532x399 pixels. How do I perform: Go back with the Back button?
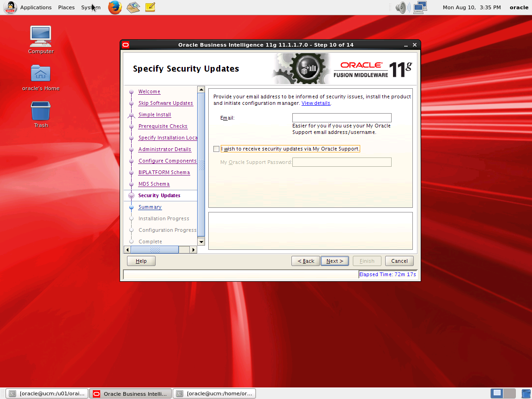[305, 261]
